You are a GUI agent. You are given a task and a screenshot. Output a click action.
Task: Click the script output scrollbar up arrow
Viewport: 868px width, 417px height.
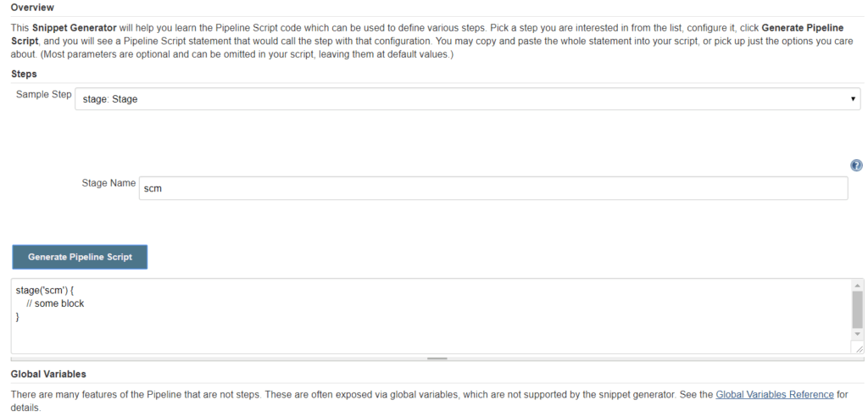click(x=858, y=285)
